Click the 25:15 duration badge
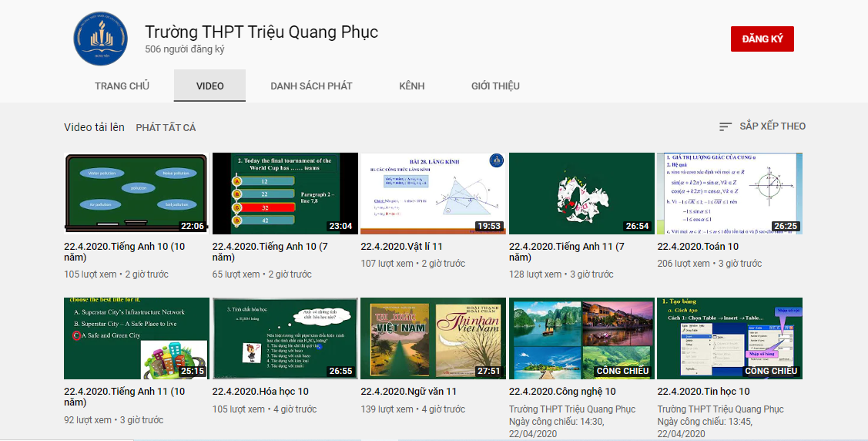This screenshot has height=441, width=868. pos(193,371)
